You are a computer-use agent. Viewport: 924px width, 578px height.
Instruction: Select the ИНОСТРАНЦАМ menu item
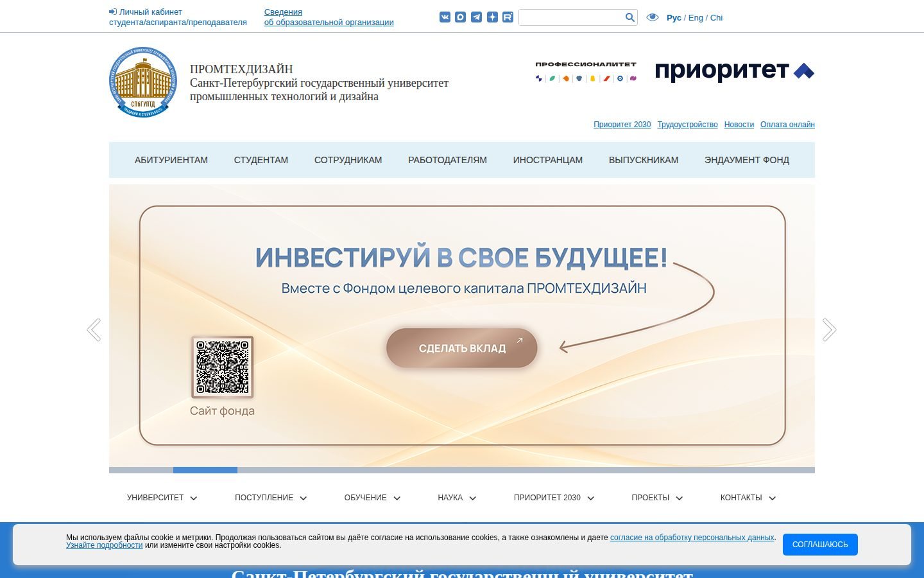pyautogui.click(x=547, y=160)
